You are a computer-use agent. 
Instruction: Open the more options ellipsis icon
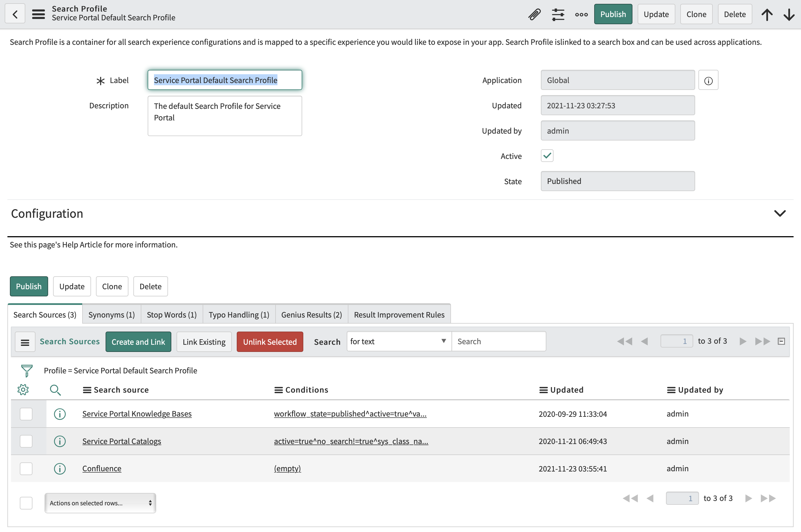(x=581, y=14)
